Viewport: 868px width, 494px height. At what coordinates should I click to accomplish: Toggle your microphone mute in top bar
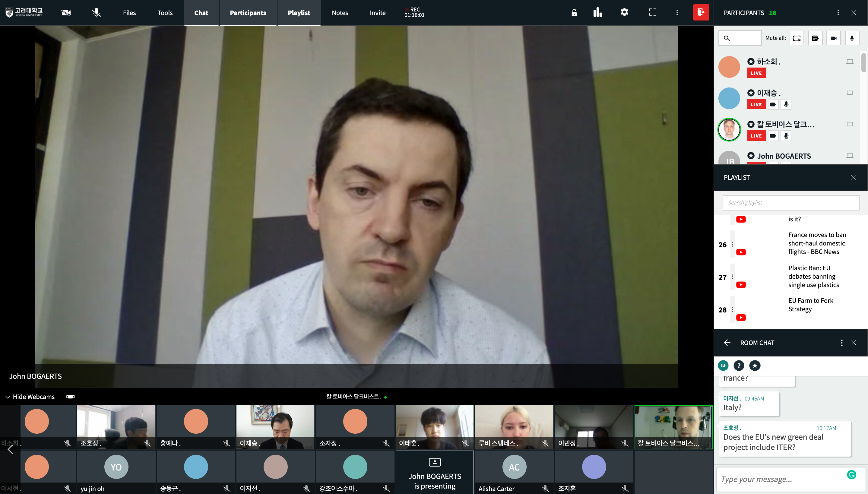coord(96,13)
